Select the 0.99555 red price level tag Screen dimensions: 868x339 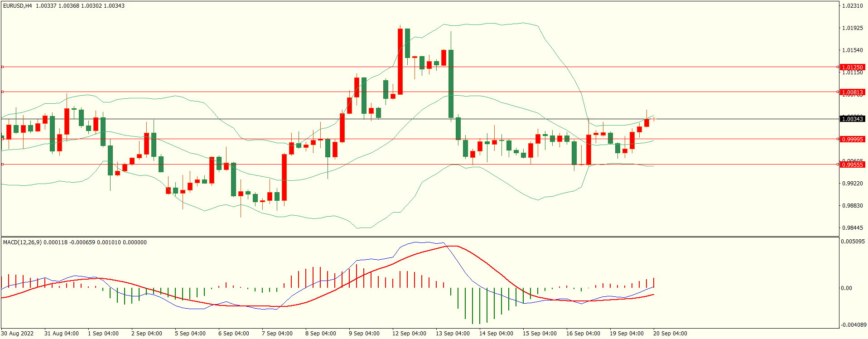tap(852, 165)
